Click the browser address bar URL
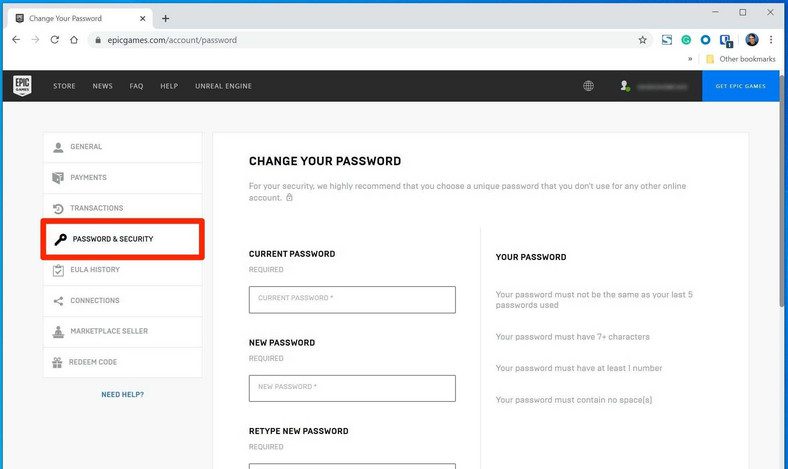788x469 pixels. 172,40
